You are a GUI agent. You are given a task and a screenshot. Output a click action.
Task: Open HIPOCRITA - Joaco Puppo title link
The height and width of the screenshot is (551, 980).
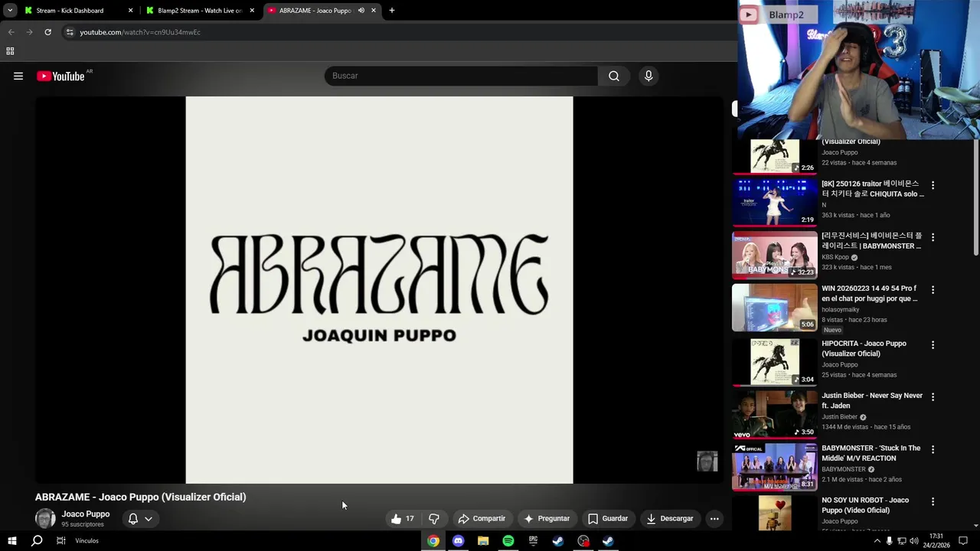click(x=864, y=348)
